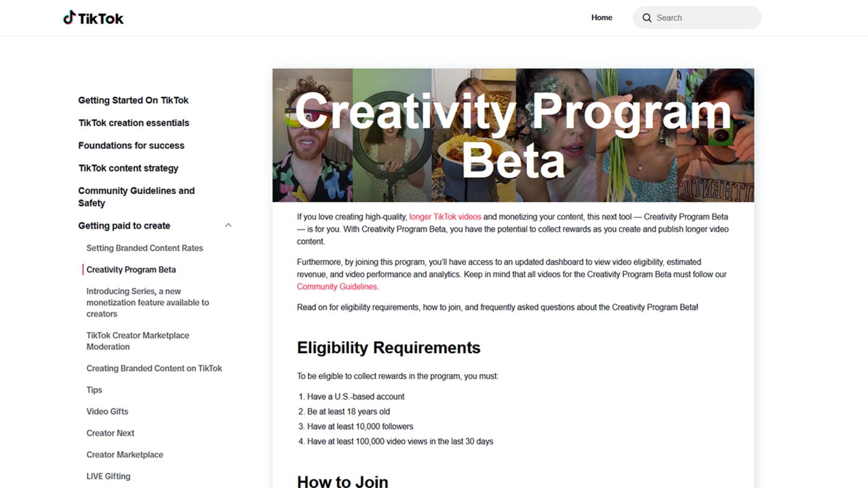Open TikTok Creator Marketplace Moderation page
The height and width of the screenshot is (488, 868).
point(138,341)
